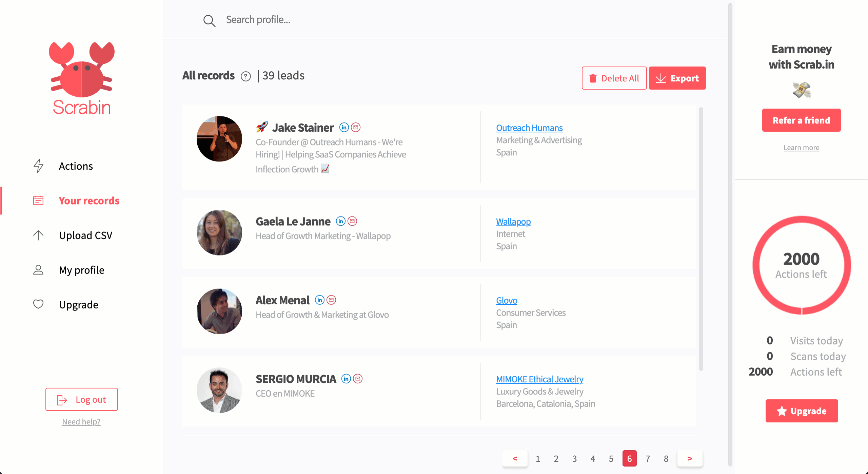Jump to page 4
This screenshot has height=474, width=868.
[593, 459]
